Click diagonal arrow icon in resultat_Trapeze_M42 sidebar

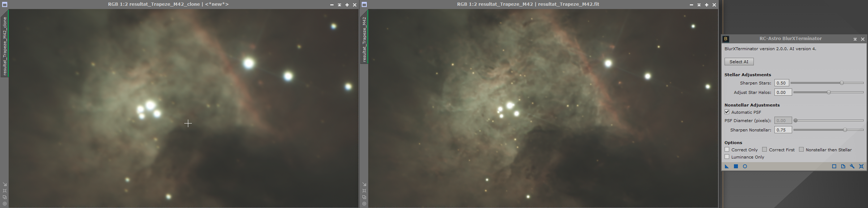(x=364, y=184)
